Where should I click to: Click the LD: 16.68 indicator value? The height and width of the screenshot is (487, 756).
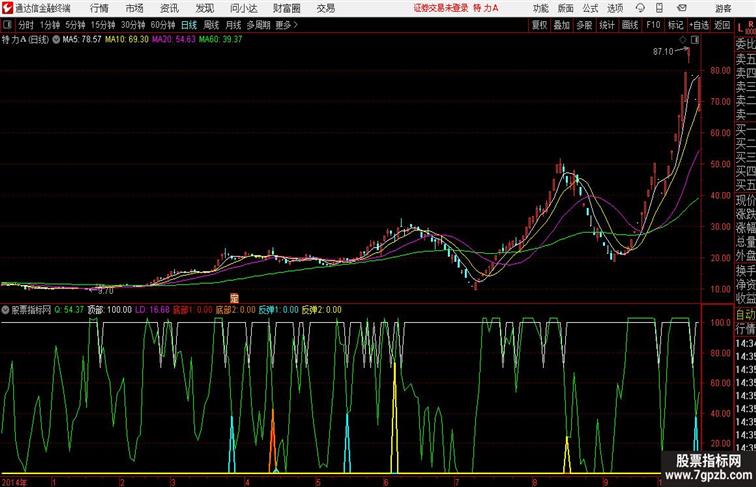(152, 310)
